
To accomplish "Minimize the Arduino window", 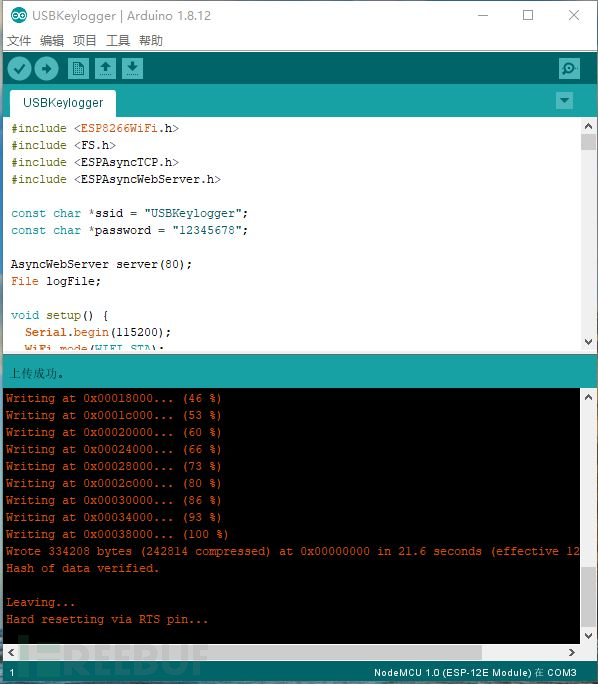I will pos(483,15).
